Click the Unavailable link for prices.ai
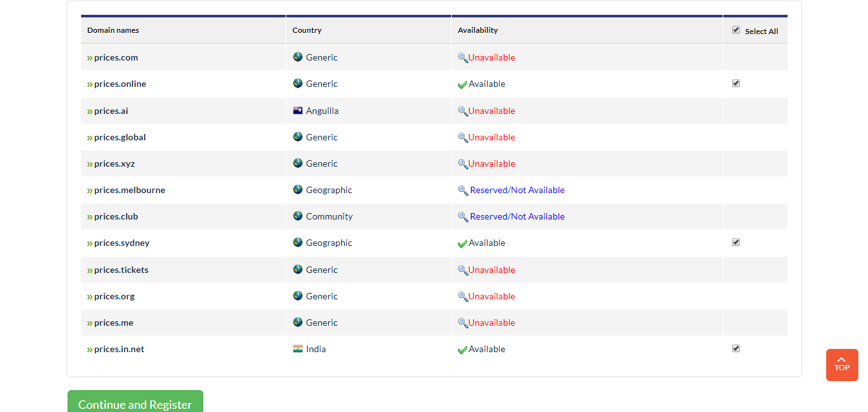 click(492, 111)
